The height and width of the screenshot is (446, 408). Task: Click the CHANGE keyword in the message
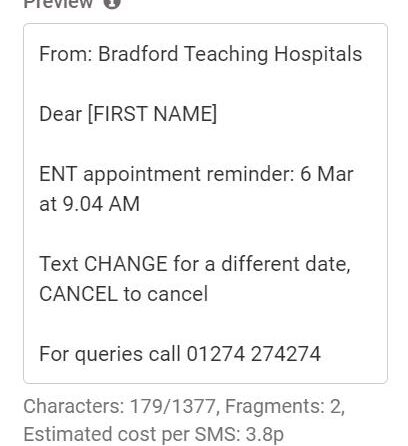pyautogui.click(x=125, y=264)
